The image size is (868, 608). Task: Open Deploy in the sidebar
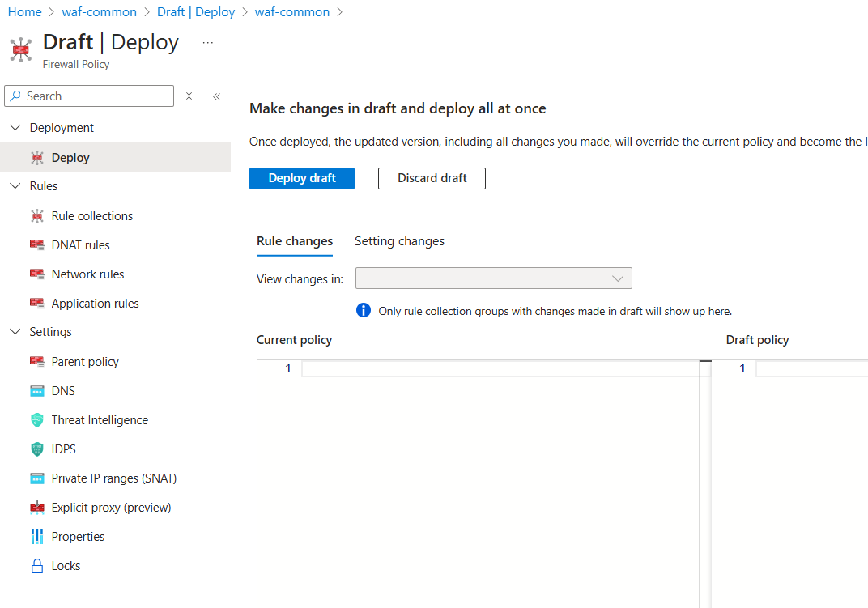115,157
